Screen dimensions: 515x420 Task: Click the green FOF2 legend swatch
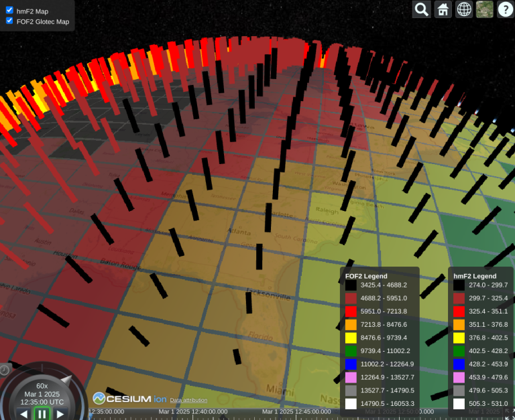(x=351, y=351)
